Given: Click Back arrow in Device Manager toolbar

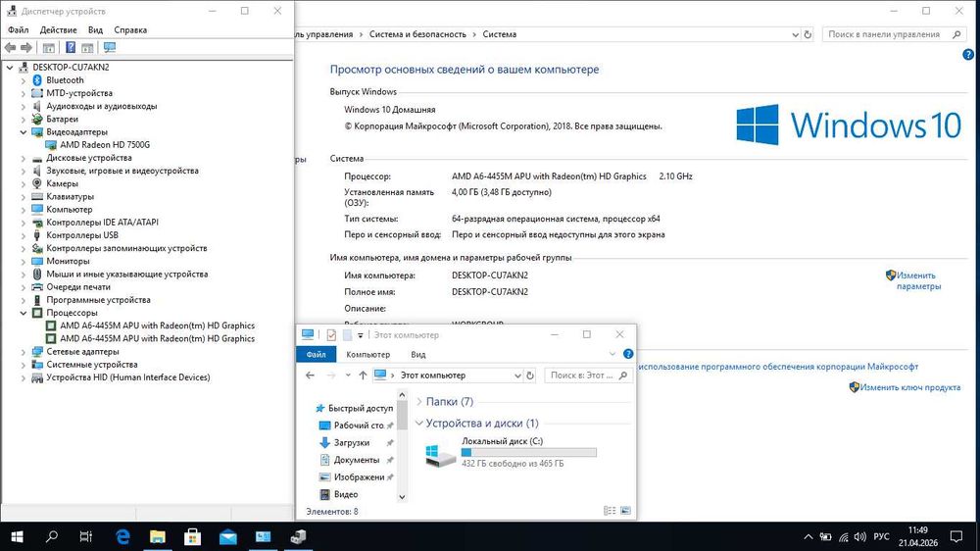Looking at the screenshot, I should (10, 47).
